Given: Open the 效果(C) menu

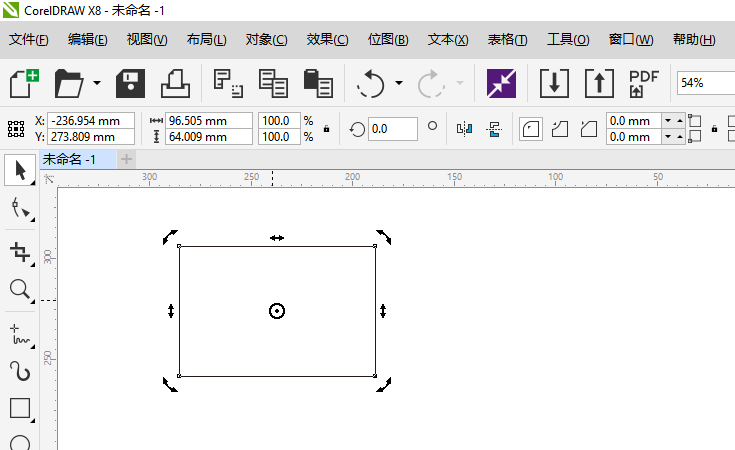Looking at the screenshot, I should tap(327, 40).
